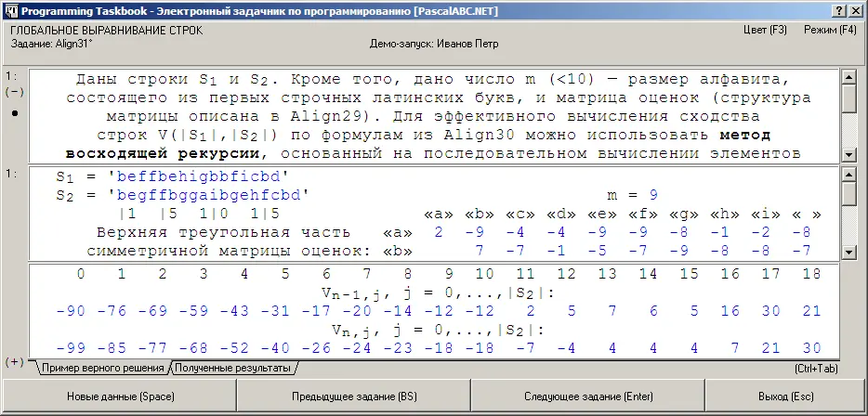Click the task description scrollbar down arrow
Screen dimensions: 868x416
click(x=848, y=154)
